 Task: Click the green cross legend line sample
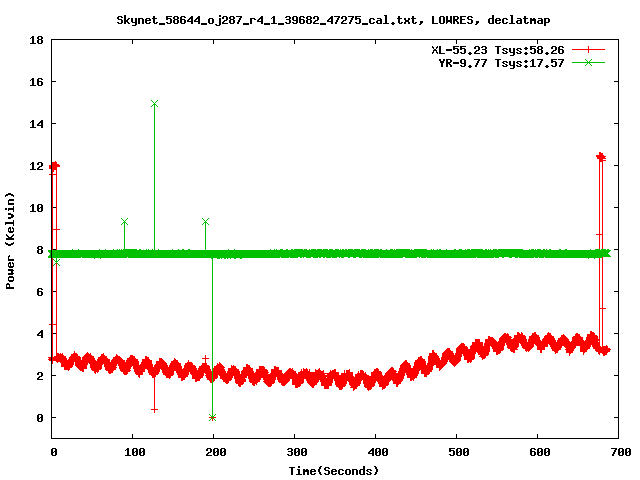coord(588,62)
